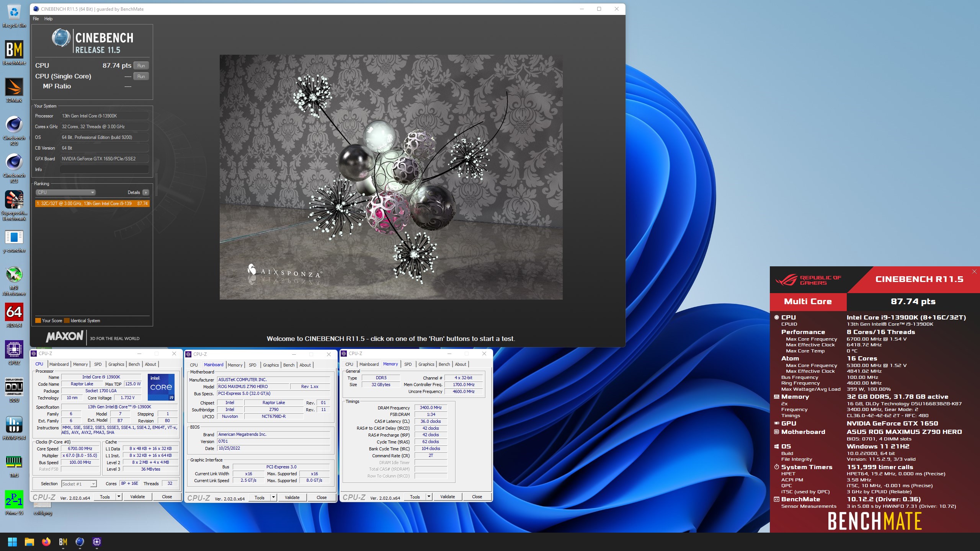Switch to Graphics tab in Memory CPU-Z window
This screenshot has width=980, height=551.
coord(426,364)
